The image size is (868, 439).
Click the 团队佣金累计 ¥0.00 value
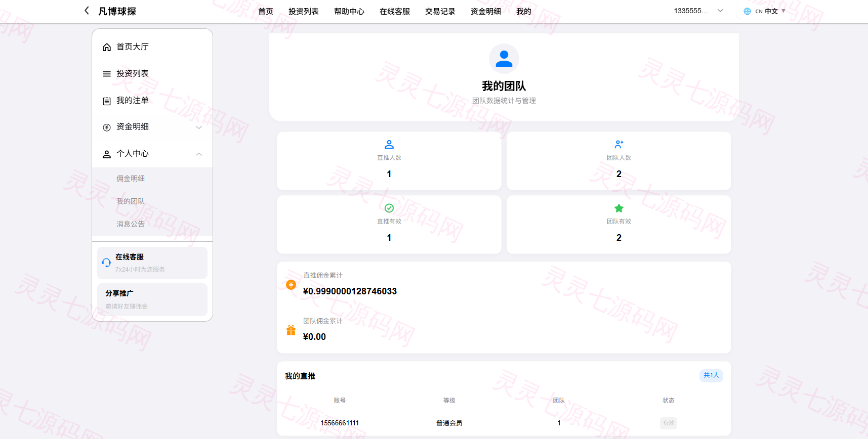314,337
